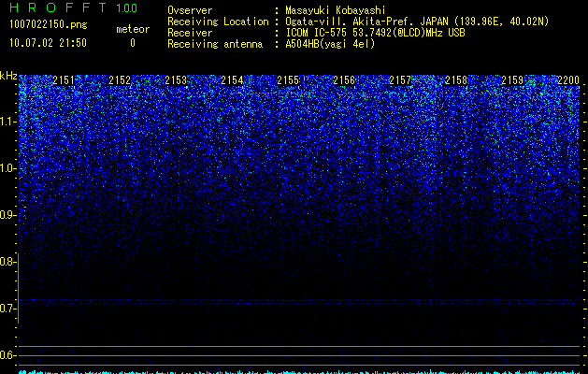Viewport: 588px width, 374px height.
Task: Click the cyan signal level strip at bottom
Action: pos(299,372)
